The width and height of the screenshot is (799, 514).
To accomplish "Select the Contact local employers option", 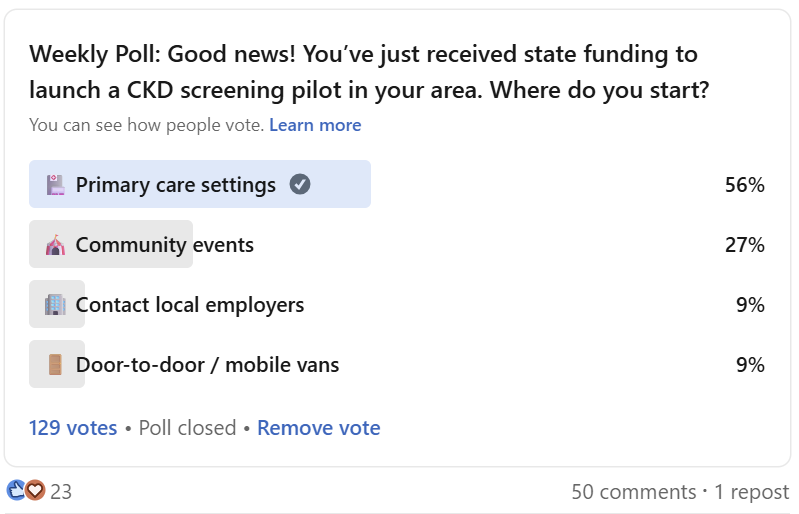I will (396, 305).
